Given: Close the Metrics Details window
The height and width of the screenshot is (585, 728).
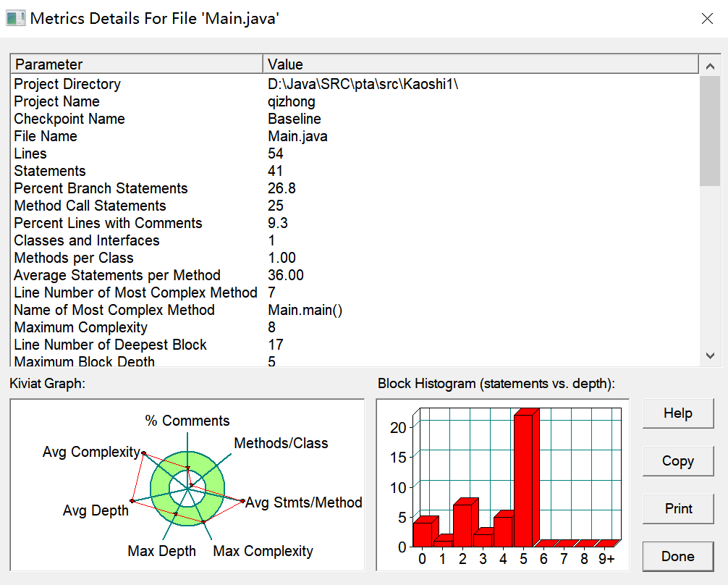Looking at the screenshot, I should tap(707, 19).
